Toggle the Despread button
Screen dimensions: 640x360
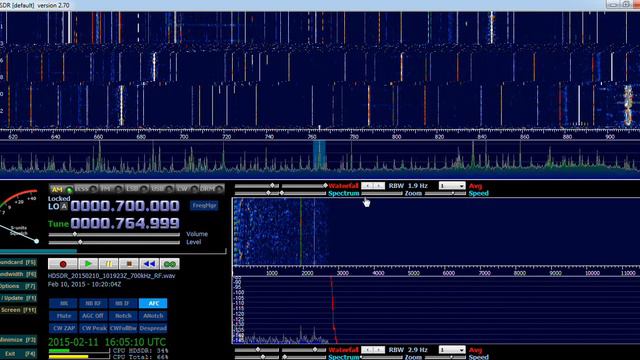coord(153,328)
